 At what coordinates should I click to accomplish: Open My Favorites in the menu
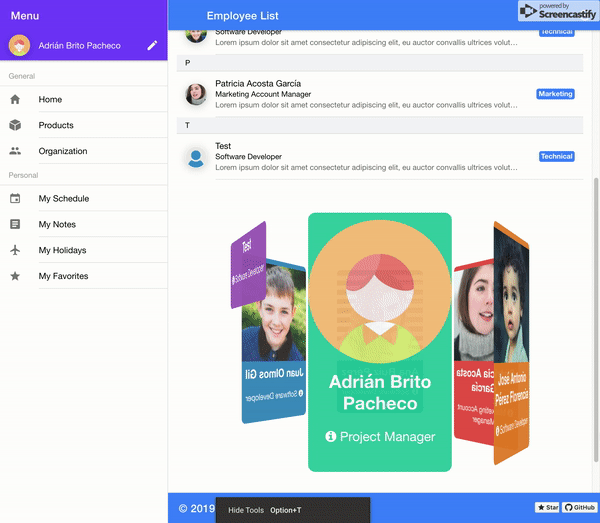[x=84, y=276]
